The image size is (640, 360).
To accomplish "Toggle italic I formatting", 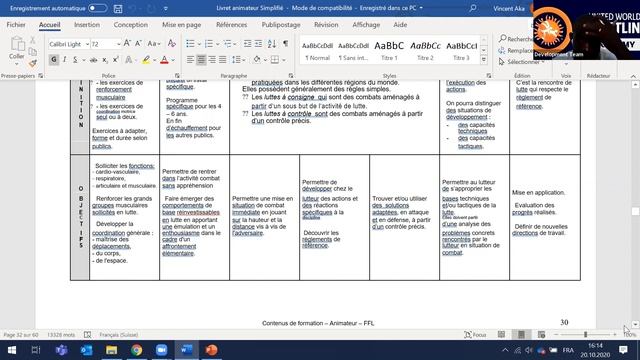I will (64, 60).
